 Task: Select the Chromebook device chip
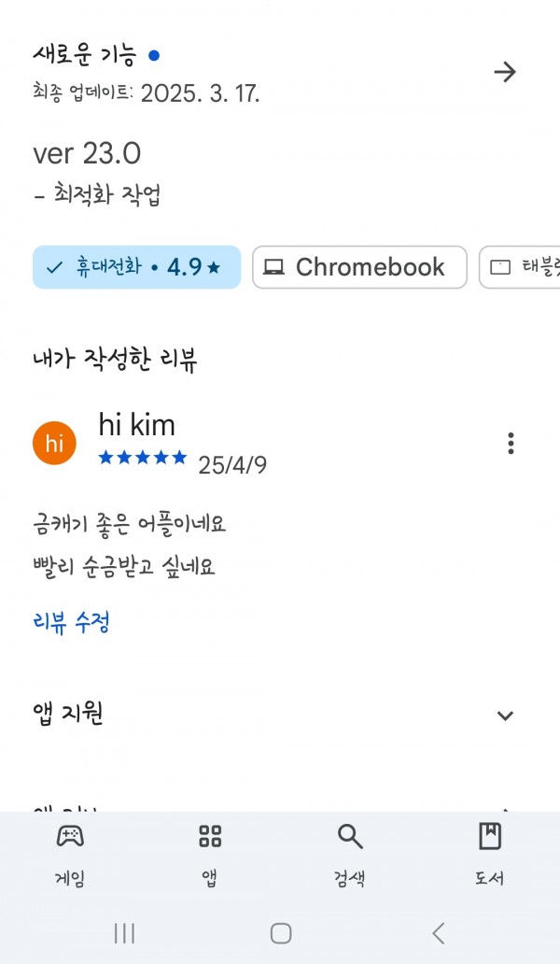click(x=359, y=267)
